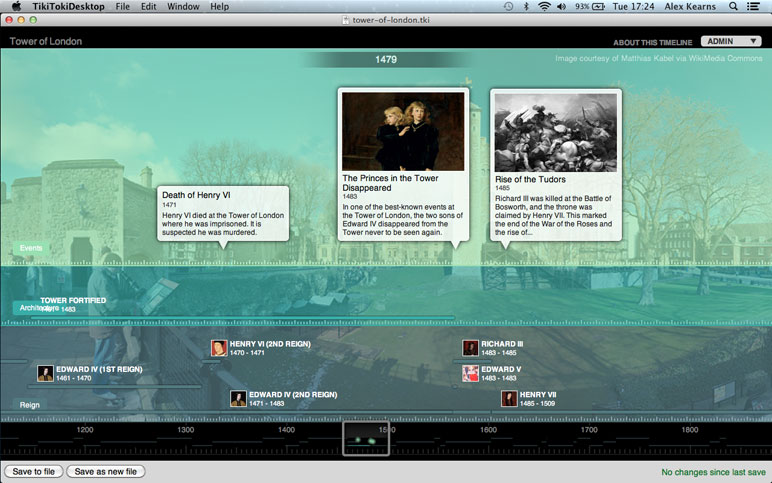Viewport: 772px width, 483px height.
Task: Open the File menu
Action: click(122, 6)
